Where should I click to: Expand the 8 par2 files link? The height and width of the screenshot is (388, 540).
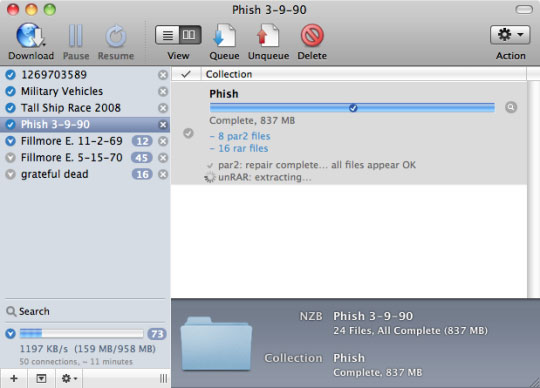pos(240,136)
